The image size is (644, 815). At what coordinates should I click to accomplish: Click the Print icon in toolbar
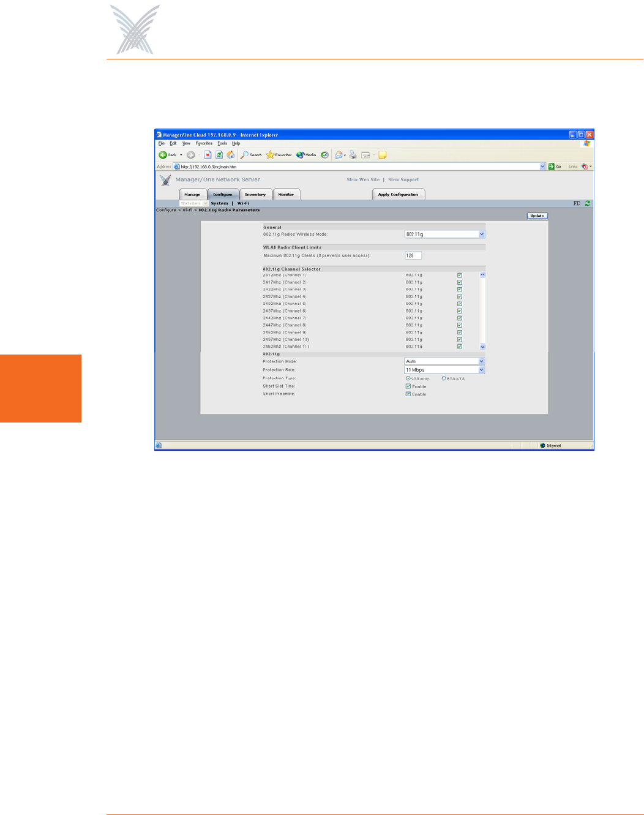(x=353, y=155)
